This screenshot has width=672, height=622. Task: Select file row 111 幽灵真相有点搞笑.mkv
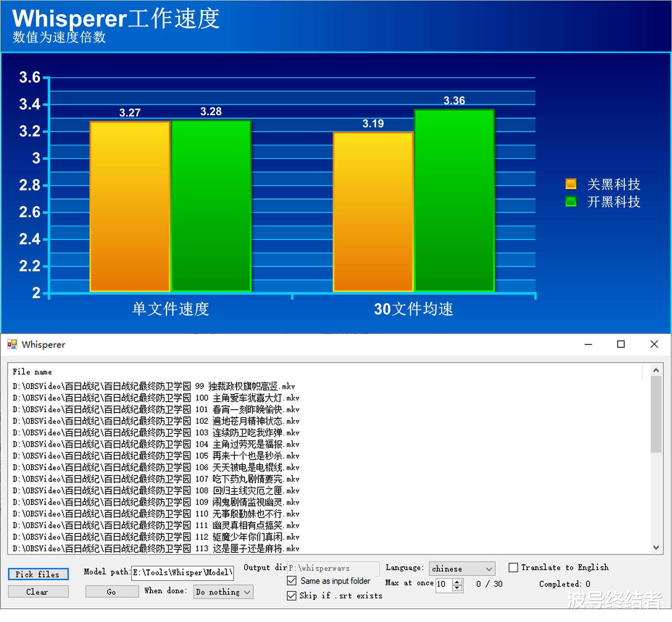(156, 525)
